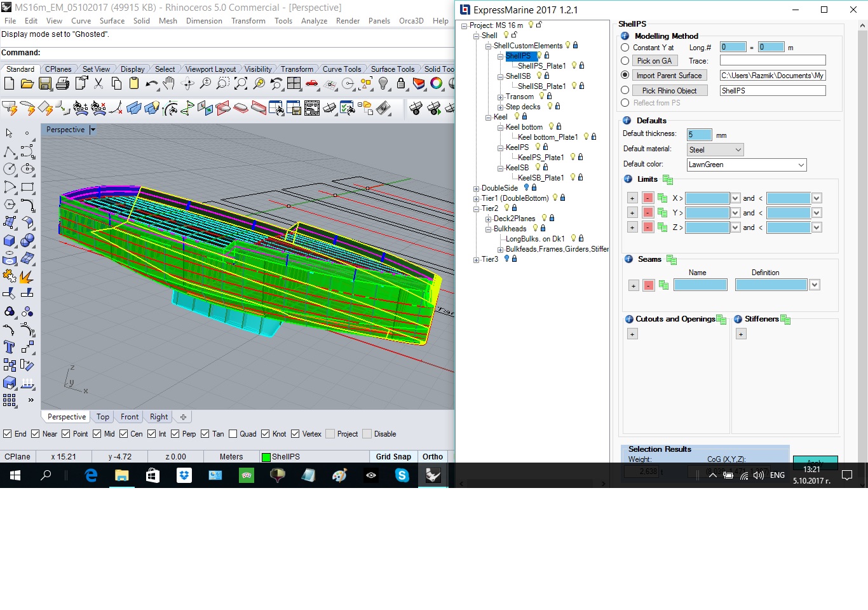Open the Perspective viewport dropdown arrow
This screenshot has width=868, height=610.
pos(93,130)
